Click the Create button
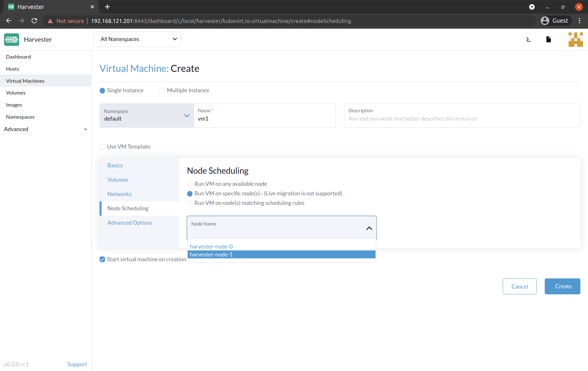Screen dimensions: 588x371 (563, 286)
